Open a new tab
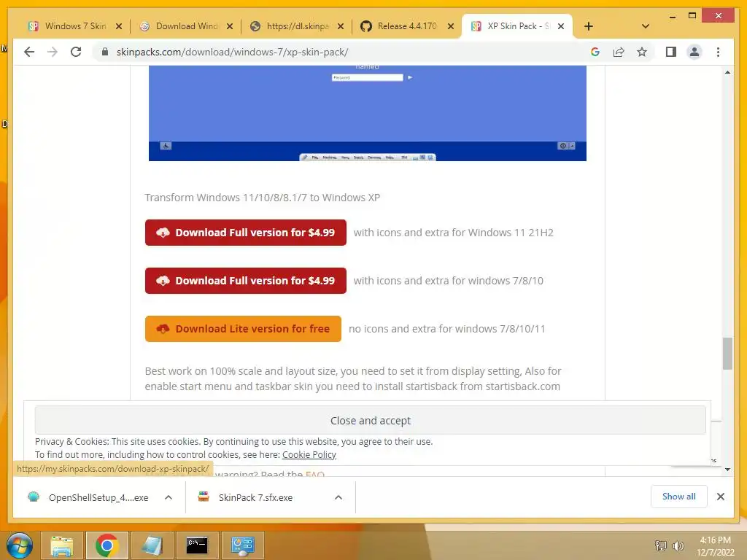 589,26
